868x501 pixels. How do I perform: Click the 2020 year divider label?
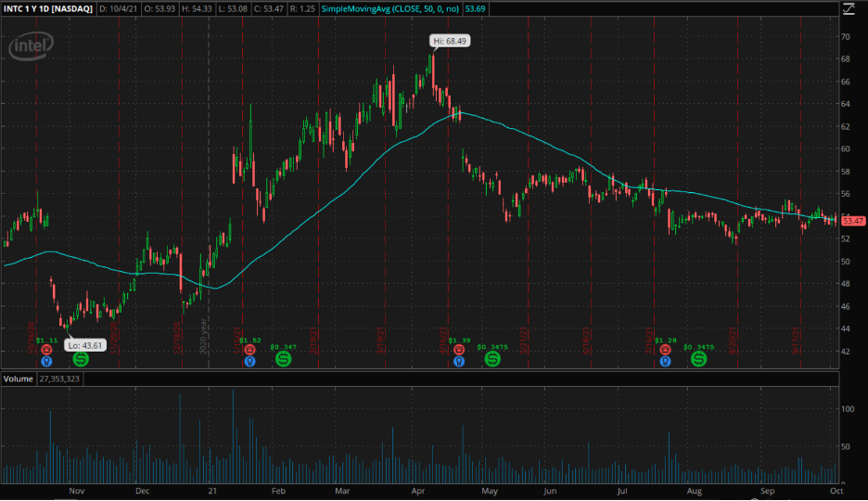pyautogui.click(x=203, y=336)
